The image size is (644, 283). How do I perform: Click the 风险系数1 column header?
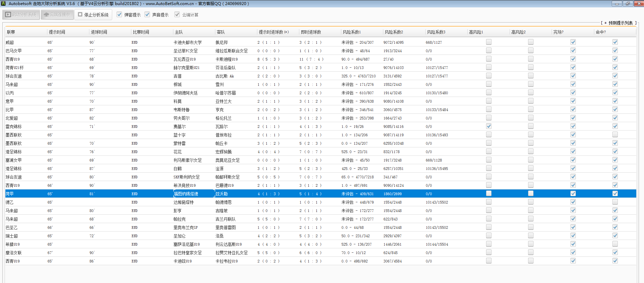click(351, 32)
